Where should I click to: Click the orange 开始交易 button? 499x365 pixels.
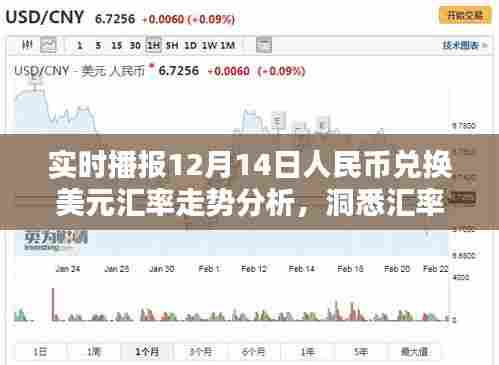465,15
